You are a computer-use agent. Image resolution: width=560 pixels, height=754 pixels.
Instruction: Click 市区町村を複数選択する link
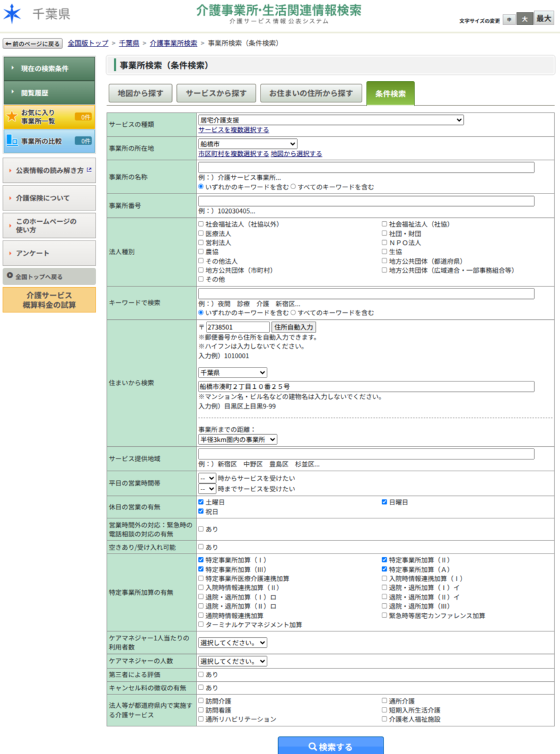(234, 154)
